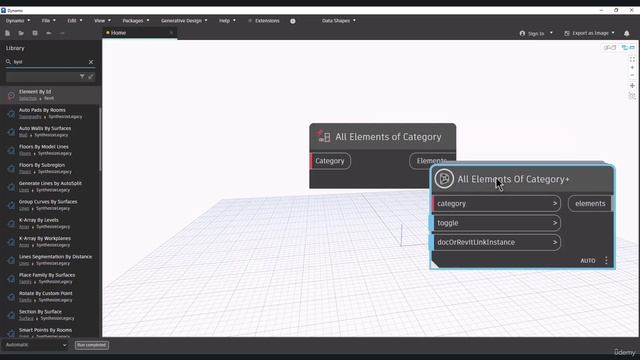The width and height of the screenshot is (640, 360).
Task: Open the View menu
Action: coord(102,21)
